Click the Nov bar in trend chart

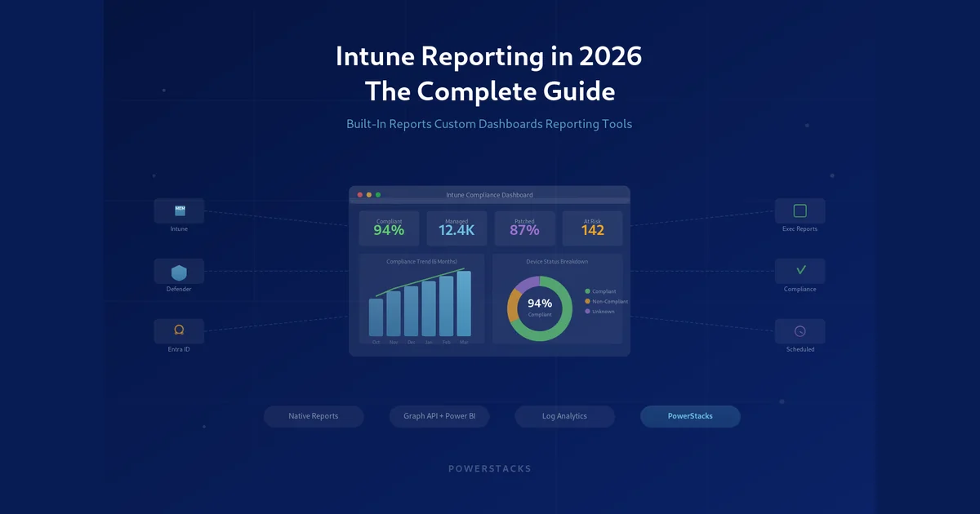[394, 314]
